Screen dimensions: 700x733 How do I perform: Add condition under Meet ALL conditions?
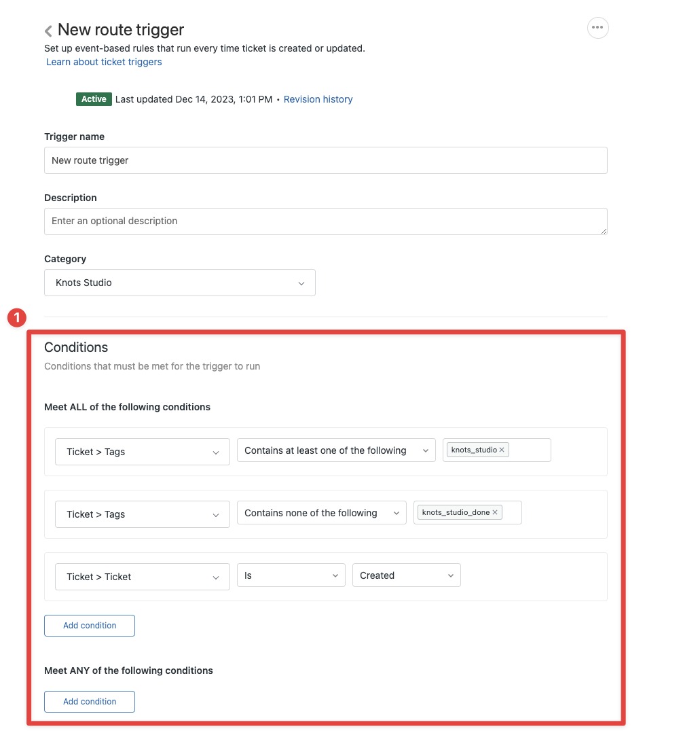(x=90, y=626)
